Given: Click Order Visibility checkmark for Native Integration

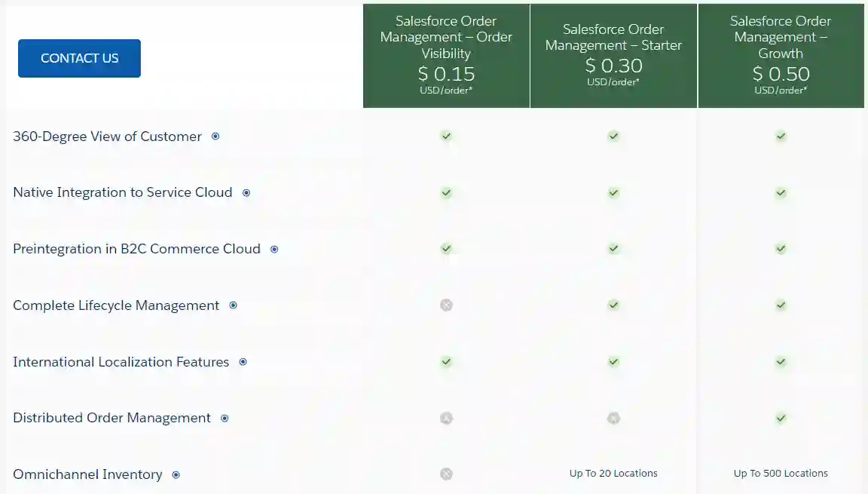Looking at the screenshot, I should [x=446, y=193].
